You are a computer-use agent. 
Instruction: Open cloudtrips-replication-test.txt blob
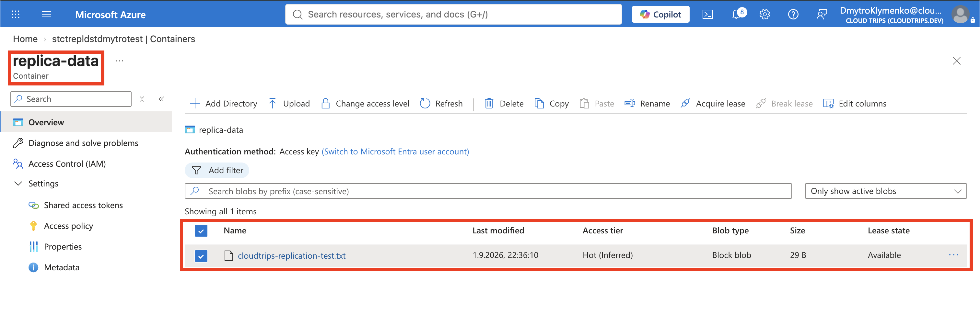tap(291, 255)
